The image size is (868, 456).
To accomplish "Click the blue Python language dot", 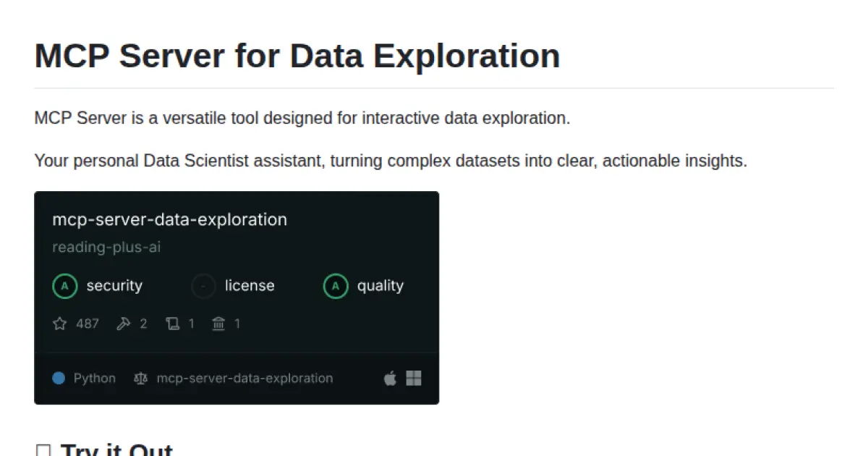I will click(x=59, y=377).
